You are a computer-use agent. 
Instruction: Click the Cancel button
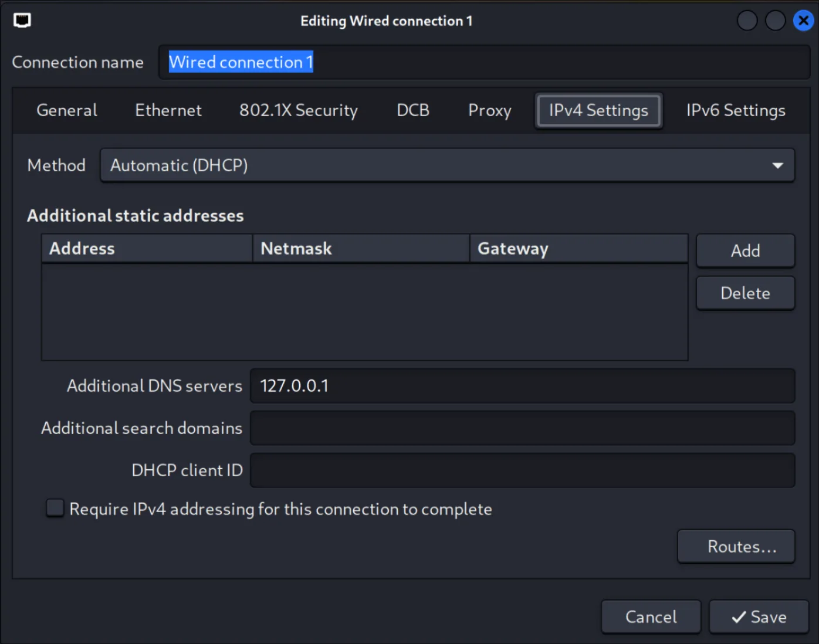click(x=651, y=616)
